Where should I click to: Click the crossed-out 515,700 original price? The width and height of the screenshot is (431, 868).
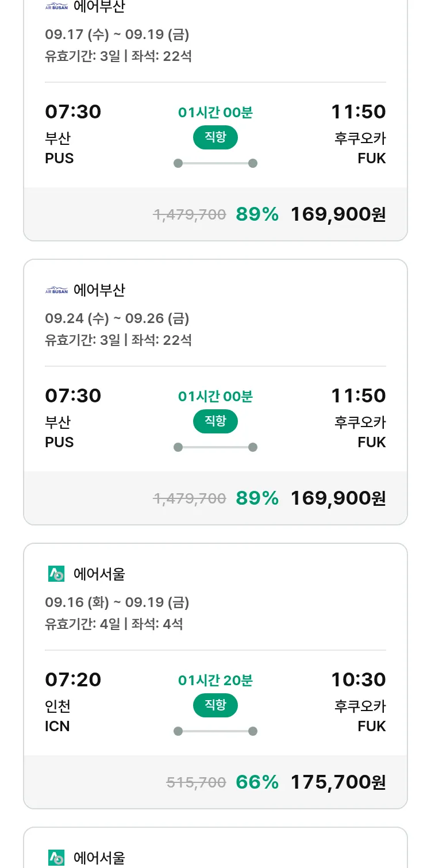tap(196, 782)
